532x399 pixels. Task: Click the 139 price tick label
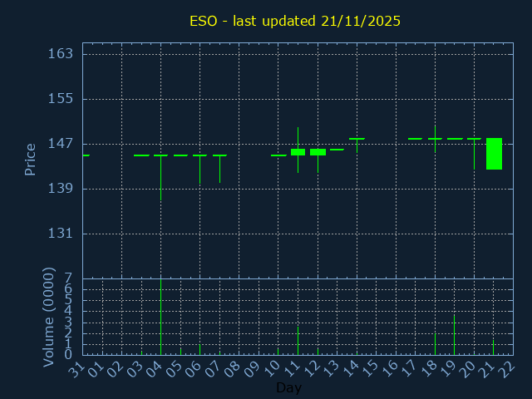click(62, 189)
